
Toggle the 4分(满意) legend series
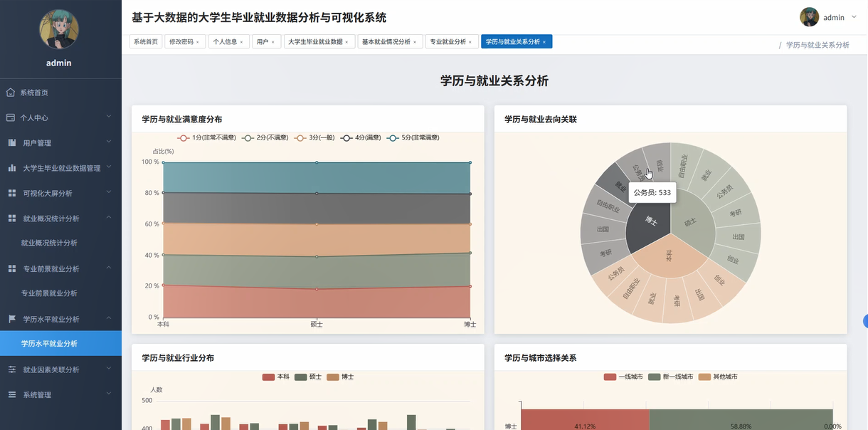click(361, 137)
